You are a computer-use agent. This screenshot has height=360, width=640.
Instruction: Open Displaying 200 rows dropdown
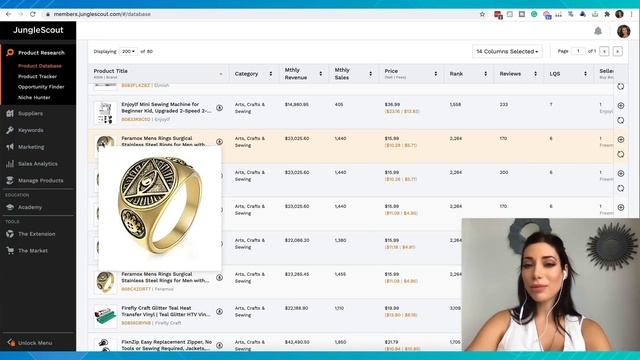click(128, 51)
